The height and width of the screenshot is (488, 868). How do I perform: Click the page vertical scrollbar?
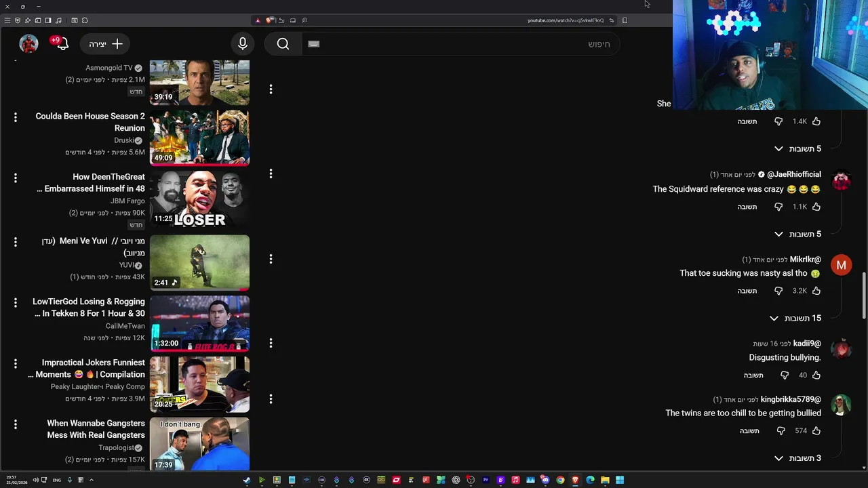[x=864, y=295]
